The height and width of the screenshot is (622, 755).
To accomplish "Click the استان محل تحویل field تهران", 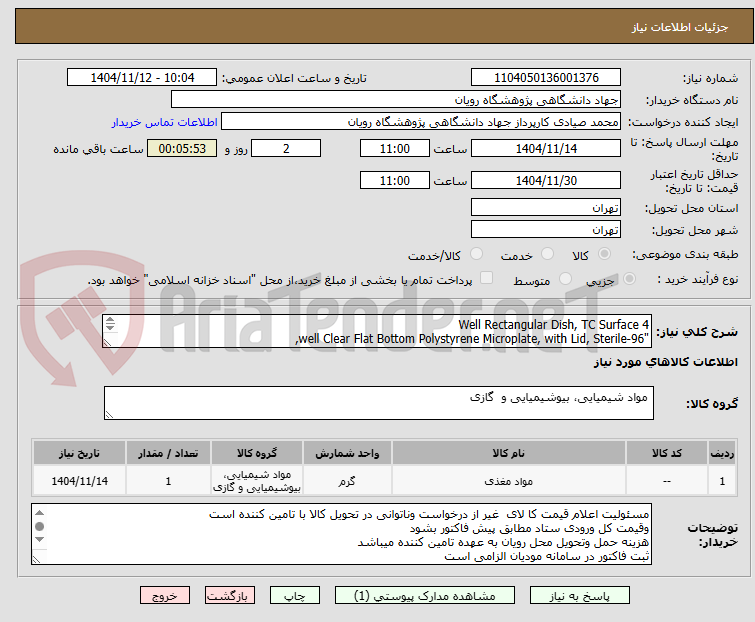I will pyautogui.click(x=546, y=207).
